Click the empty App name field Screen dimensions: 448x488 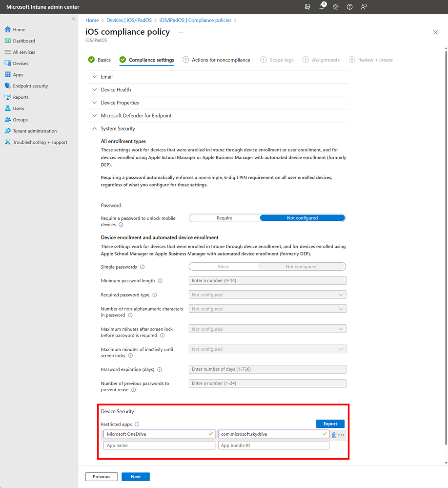159,446
